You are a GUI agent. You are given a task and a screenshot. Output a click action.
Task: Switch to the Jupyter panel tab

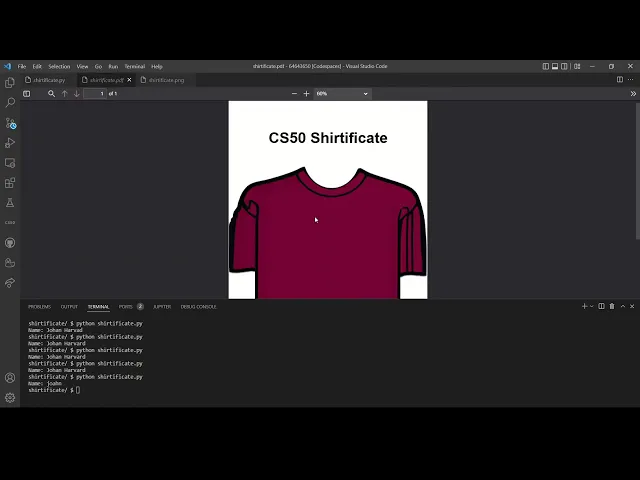pos(162,307)
